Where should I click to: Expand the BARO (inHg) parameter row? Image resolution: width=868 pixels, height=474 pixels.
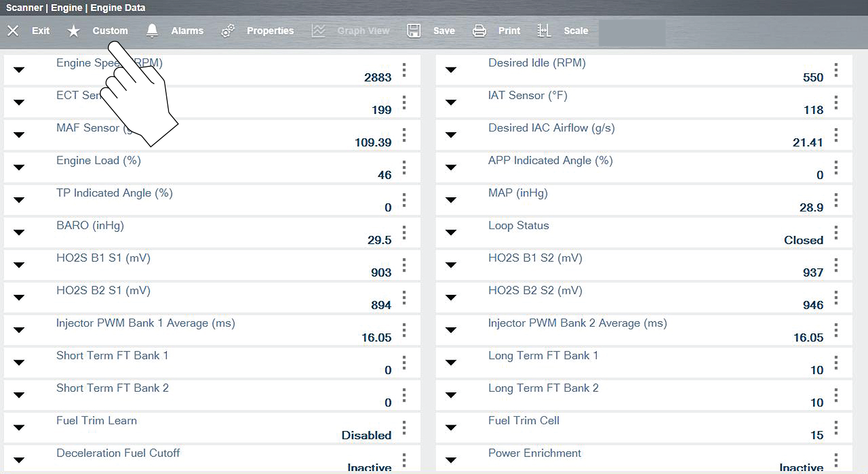point(19,232)
